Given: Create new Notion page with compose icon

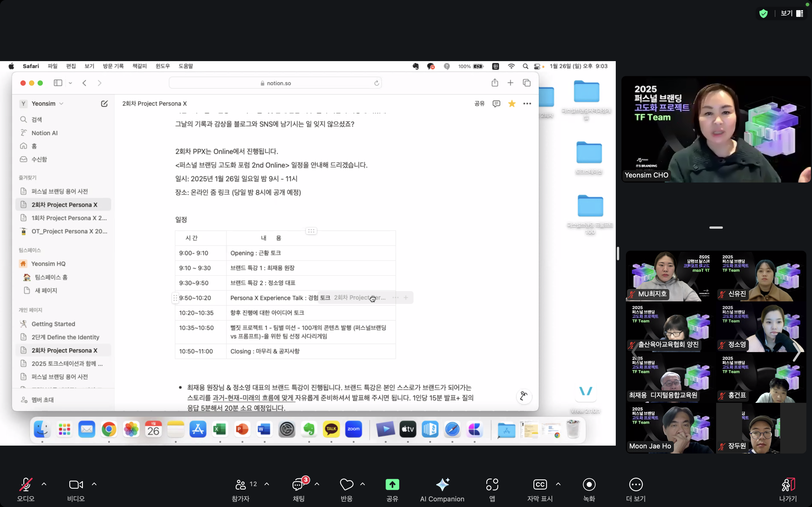Looking at the screenshot, I should coord(104,104).
